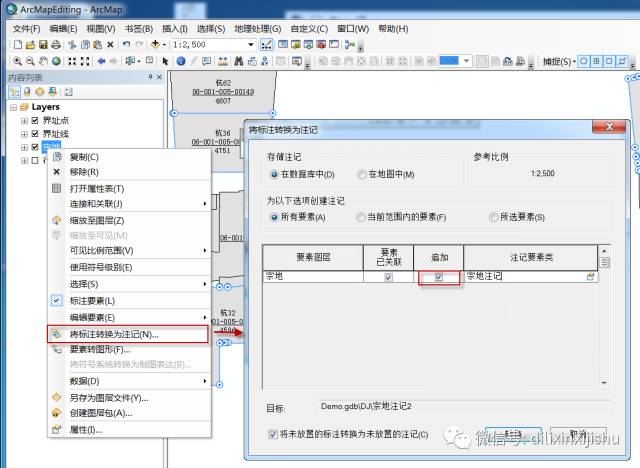Image resolution: width=640 pixels, height=468 pixels.
Task: Click the New document icon
Action: [x=18, y=44]
